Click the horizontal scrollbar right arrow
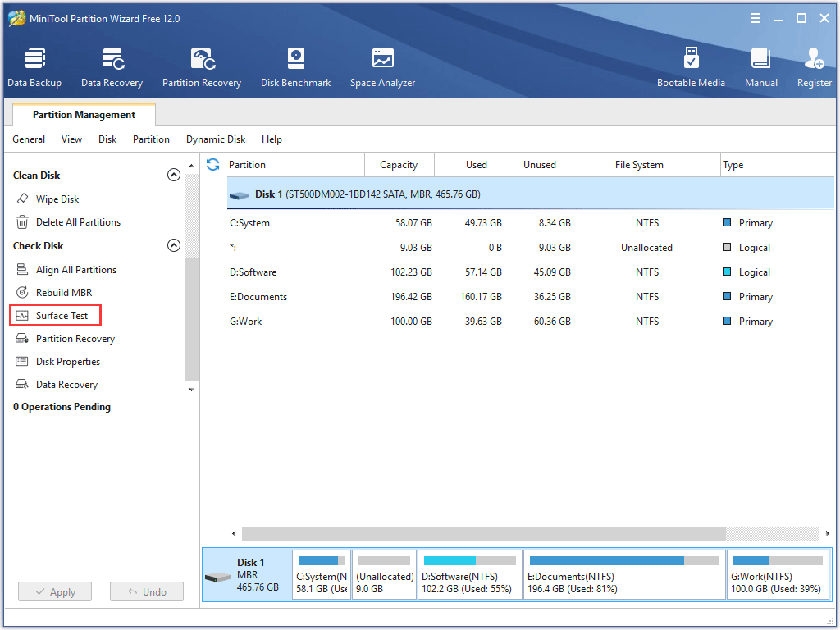840x630 pixels. [827, 534]
